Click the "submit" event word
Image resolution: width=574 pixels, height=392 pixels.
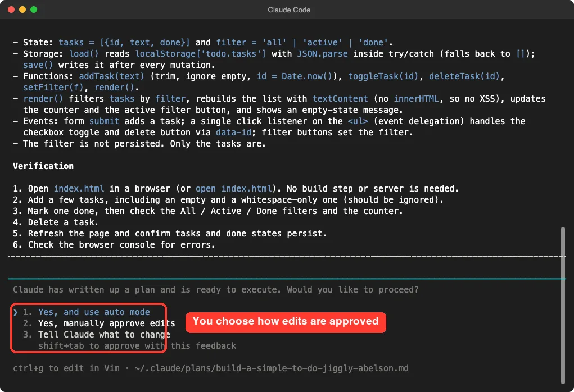click(x=105, y=121)
